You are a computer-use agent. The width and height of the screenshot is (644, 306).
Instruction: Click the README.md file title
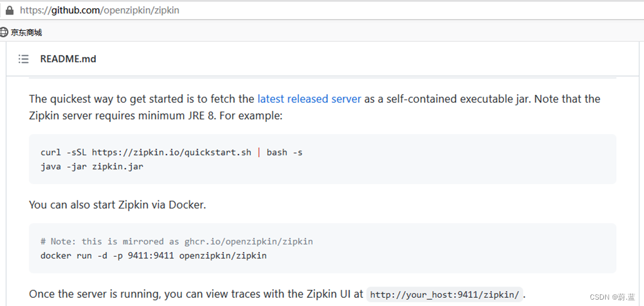pos(68,59)
